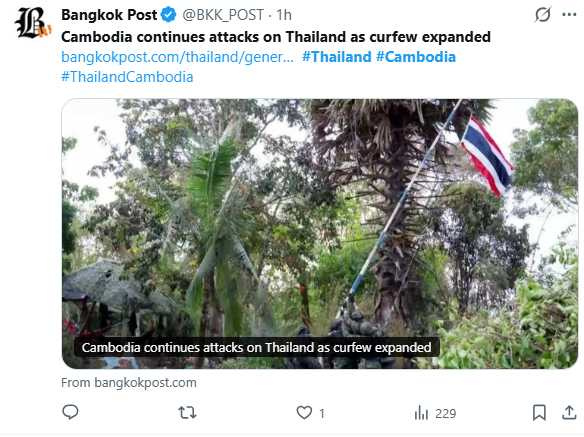The height and width of the screenshot is (437, 584).
Task: Click the "From bangkokpost.com" source label
Action: [x=128, y=383]
